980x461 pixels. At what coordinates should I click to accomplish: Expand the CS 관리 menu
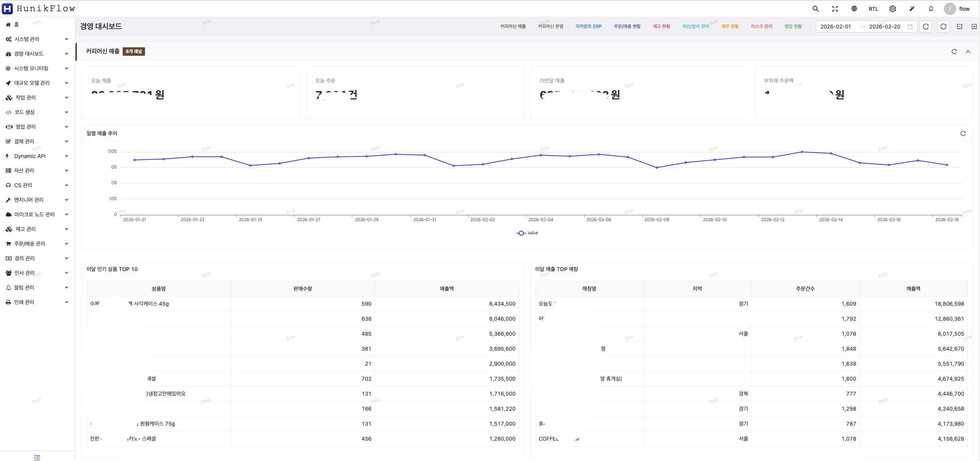point(38,185)
